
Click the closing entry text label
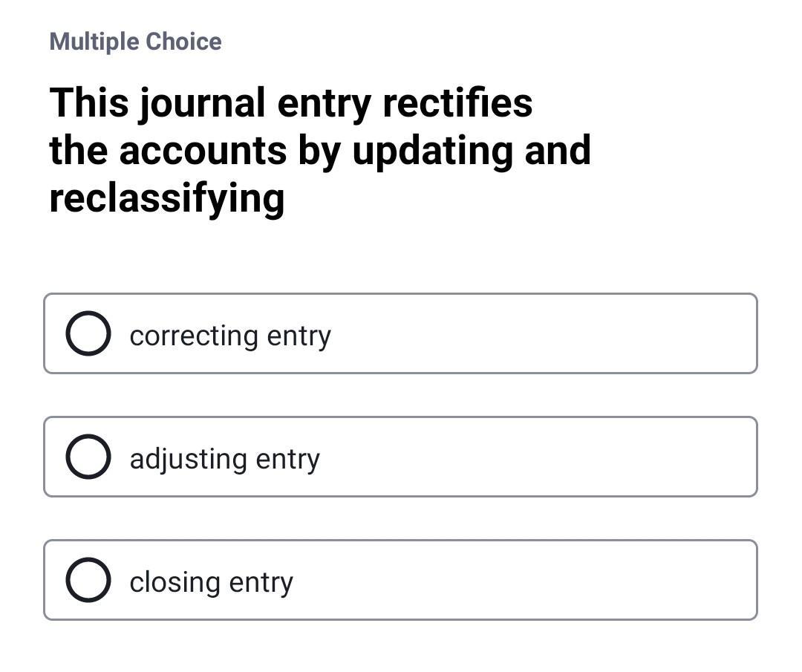tap(212, 581)
